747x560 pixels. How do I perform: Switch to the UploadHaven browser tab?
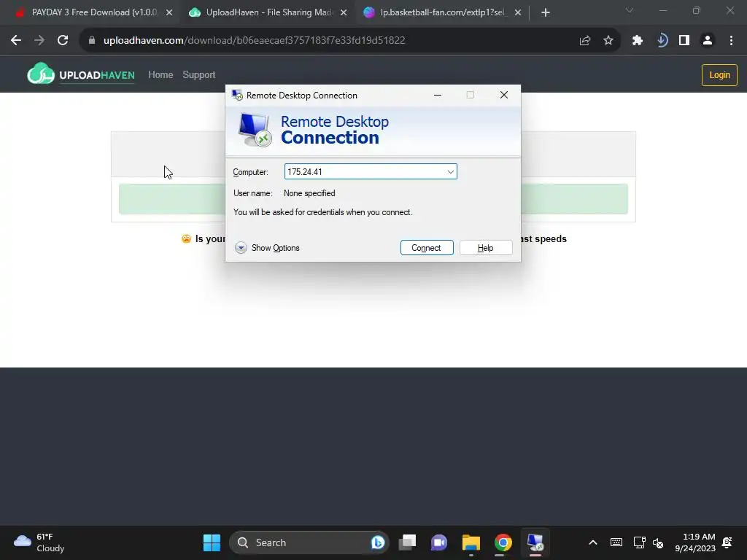pyautogui.click(x=268, y=12)
